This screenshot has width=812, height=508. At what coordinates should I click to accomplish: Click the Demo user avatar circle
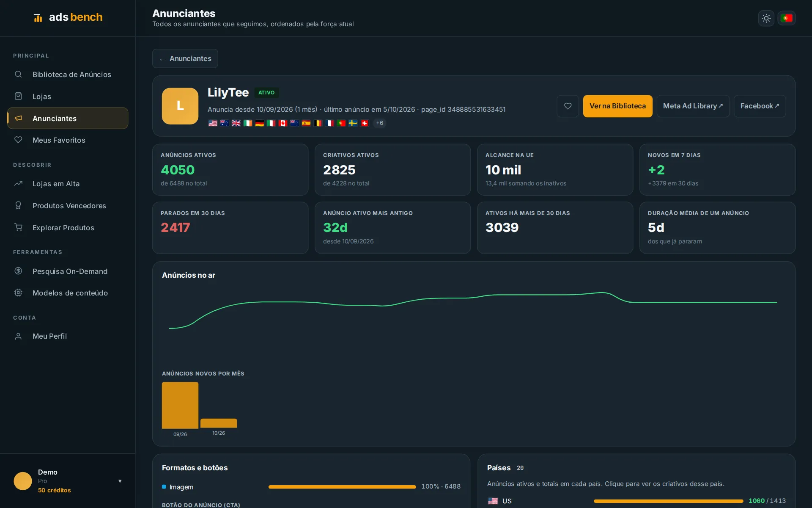tap(23, 481)
